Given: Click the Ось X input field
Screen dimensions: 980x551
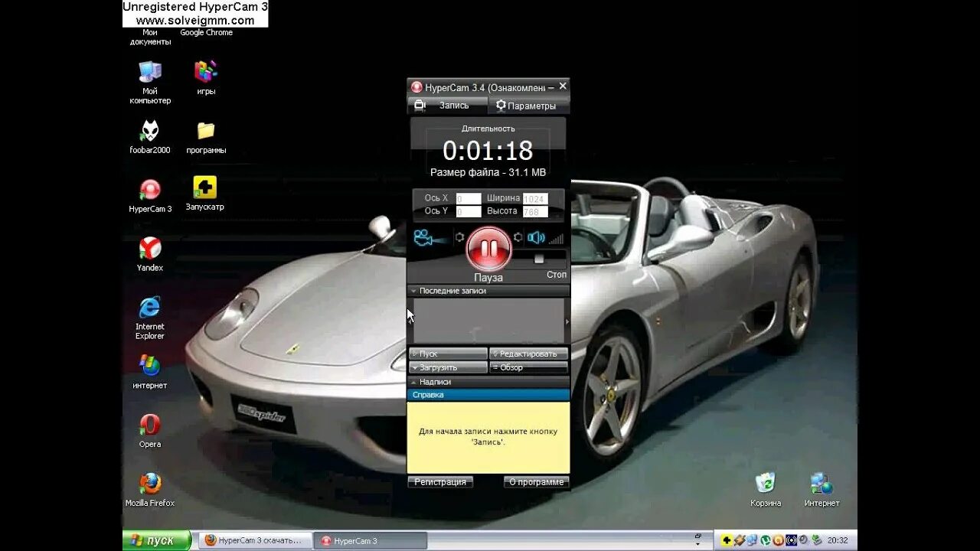Looking at the screenshot, I should (x=469, y=199).
